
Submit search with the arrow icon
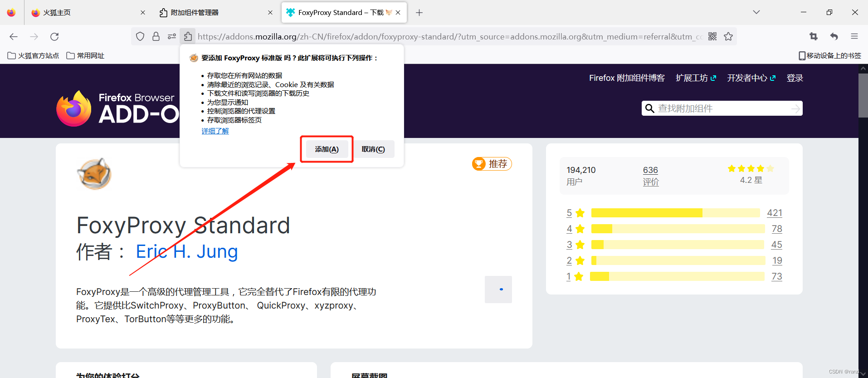click(x=795, y=108)
